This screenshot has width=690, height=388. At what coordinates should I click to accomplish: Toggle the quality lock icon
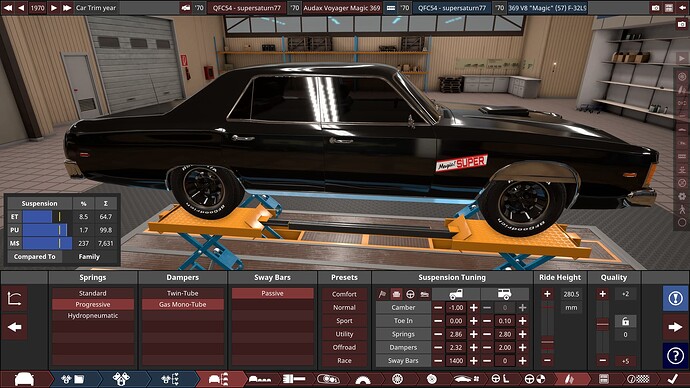(x=625, y=321)
